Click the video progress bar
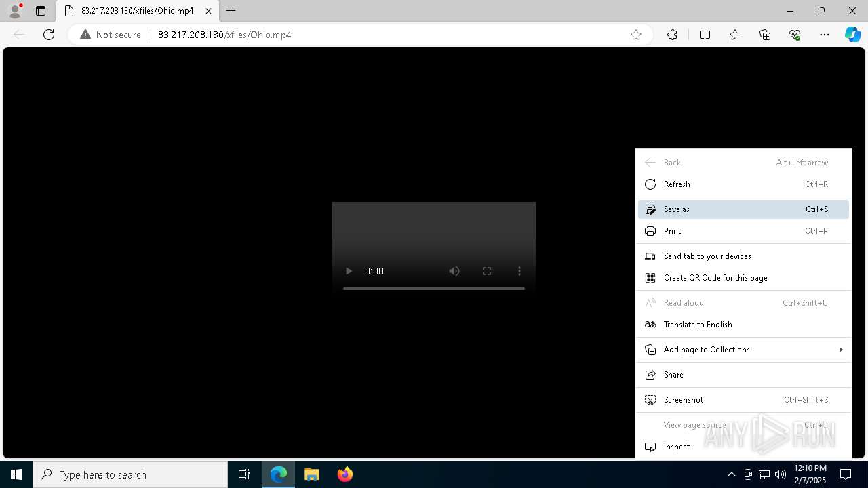The width and height of the screenshot is (868, 488). (x=434, y=289)
